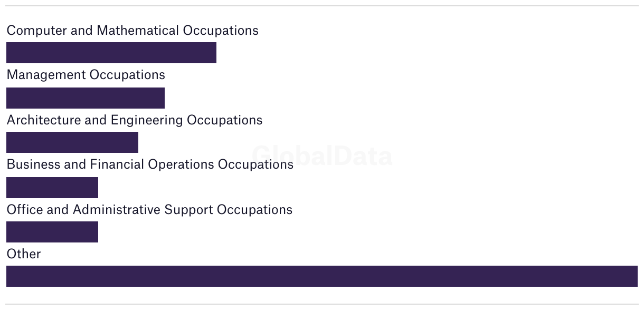Select the Business and Financial Operations bar

52,188
